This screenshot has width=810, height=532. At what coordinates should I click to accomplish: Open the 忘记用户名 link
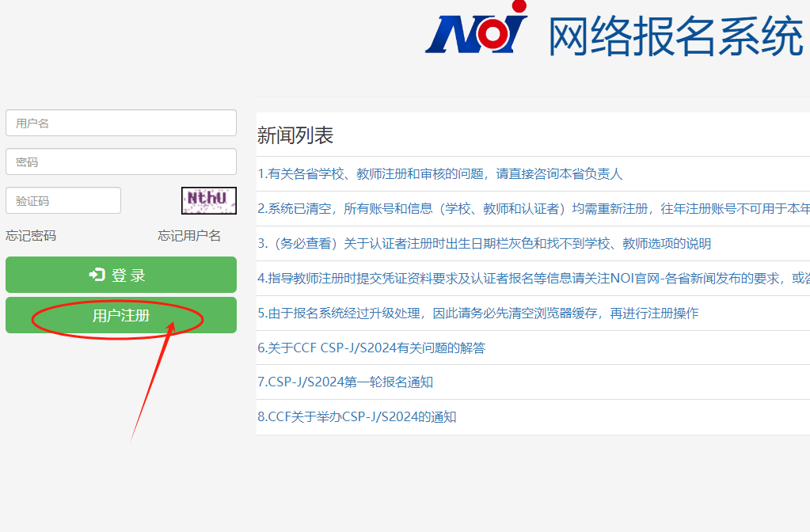point(189,236)
